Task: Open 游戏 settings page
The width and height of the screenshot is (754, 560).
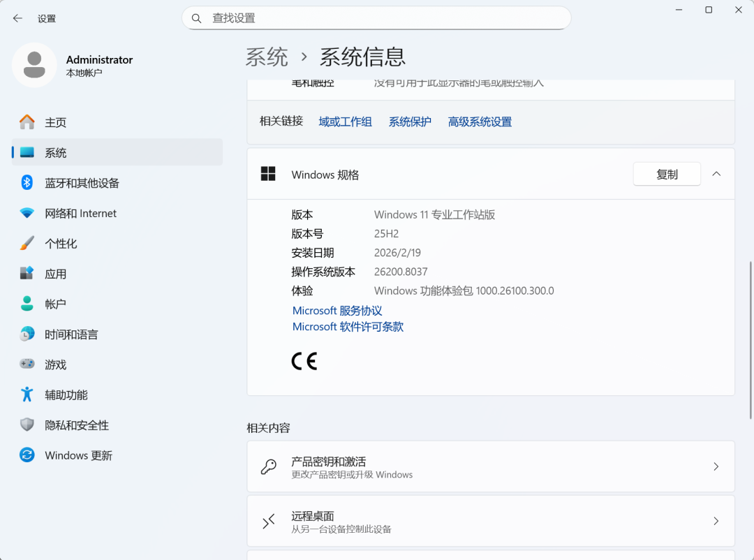Action: pos(117,364)
